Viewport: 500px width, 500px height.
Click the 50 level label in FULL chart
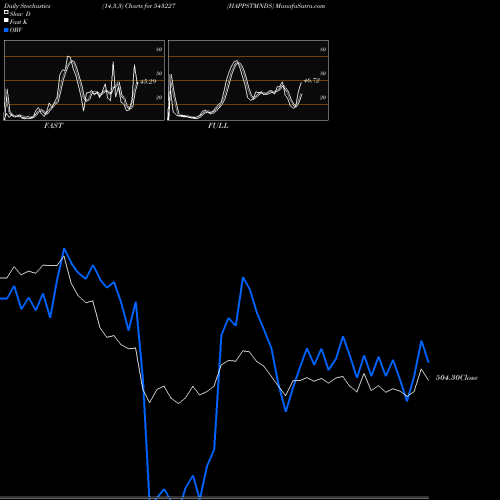pyautogui.click(x=323, y=73)
